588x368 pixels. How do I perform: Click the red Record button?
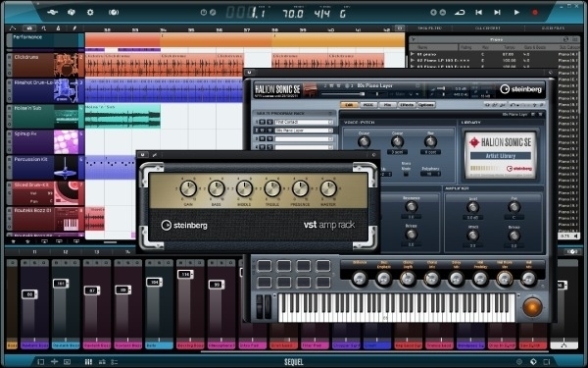535,13
